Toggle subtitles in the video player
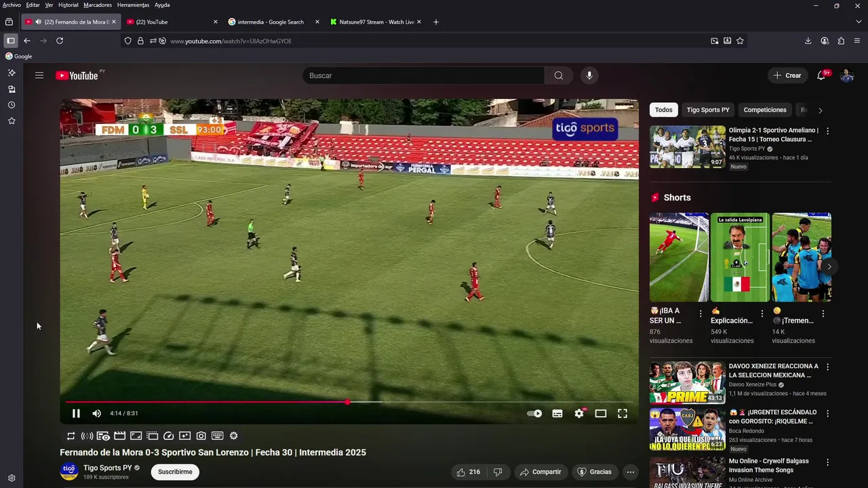The image size is (868, 488). coord(557,413)
